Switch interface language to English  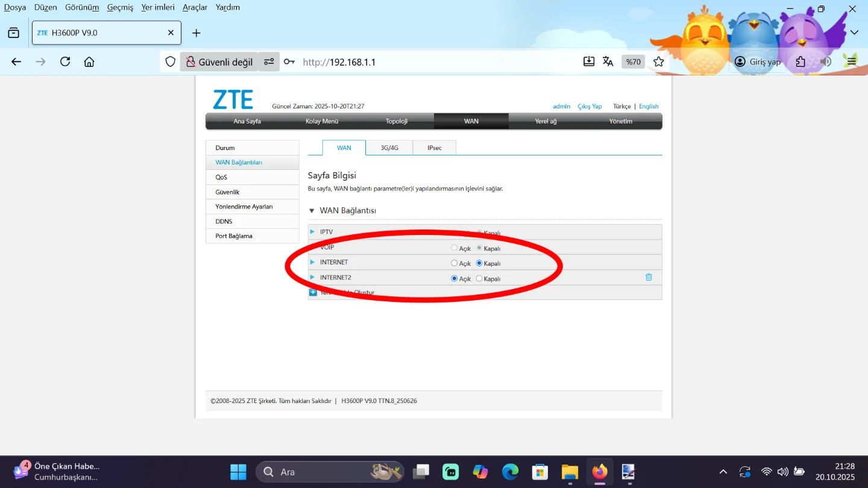pos(649,107)
